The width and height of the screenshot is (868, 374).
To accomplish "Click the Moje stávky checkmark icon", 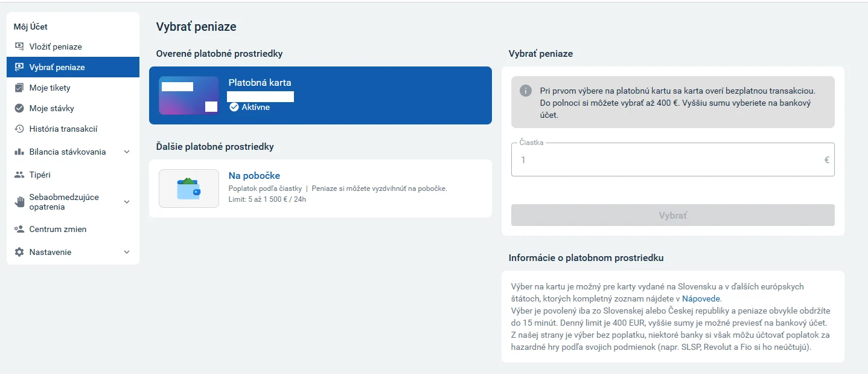I will [x=19, y=108].
